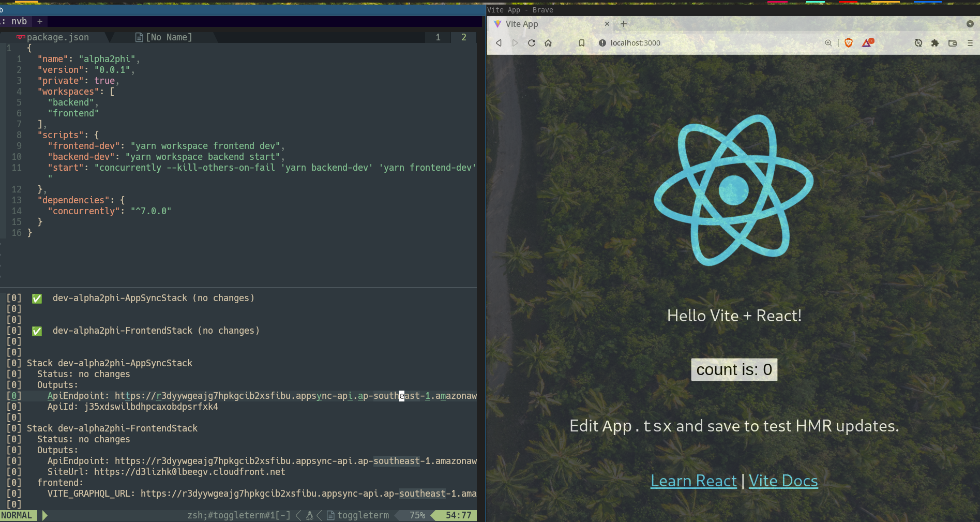
Task: Go back in Brave browser
Action: point(499,43)
